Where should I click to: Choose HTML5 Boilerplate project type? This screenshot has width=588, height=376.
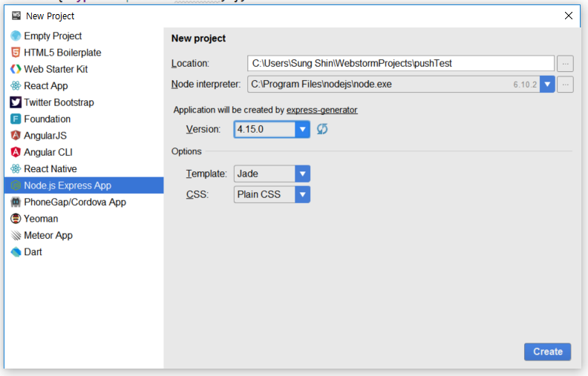tap(84, 53)
